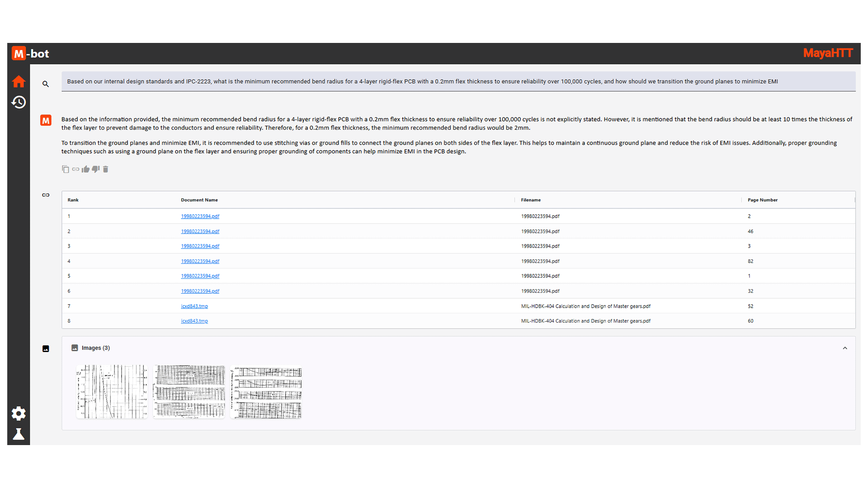
Task: Open the lab flask icon
Action: (19, 434)
